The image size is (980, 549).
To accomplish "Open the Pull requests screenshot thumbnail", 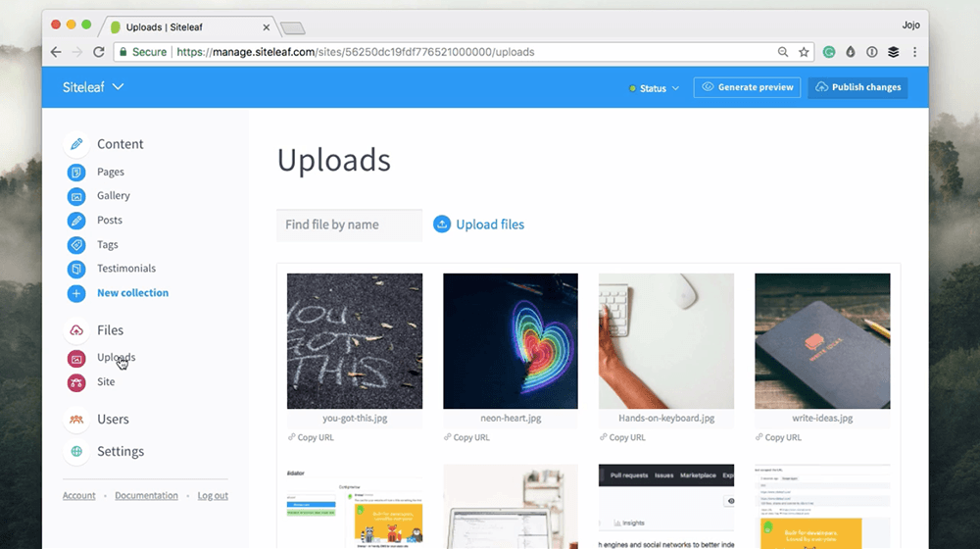I will coord(666,507).
